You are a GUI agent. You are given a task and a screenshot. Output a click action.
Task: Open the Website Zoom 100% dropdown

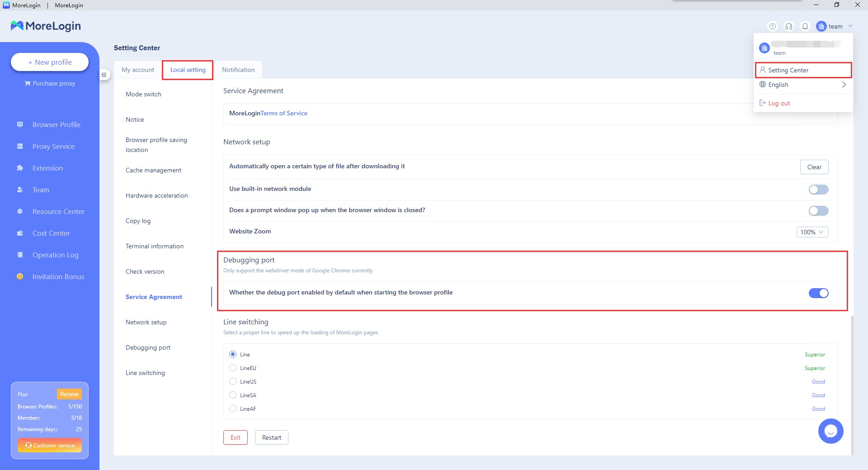tap(812, 232)
